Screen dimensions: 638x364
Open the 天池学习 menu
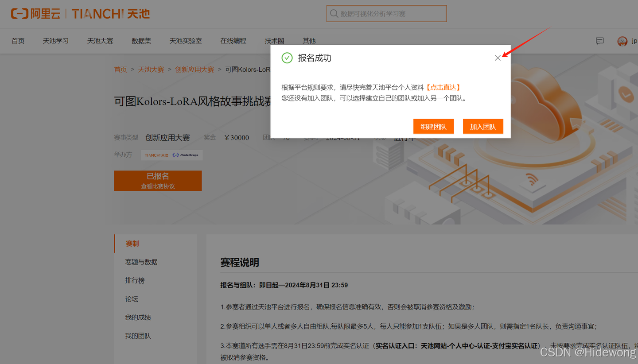(x=56, y=41)
